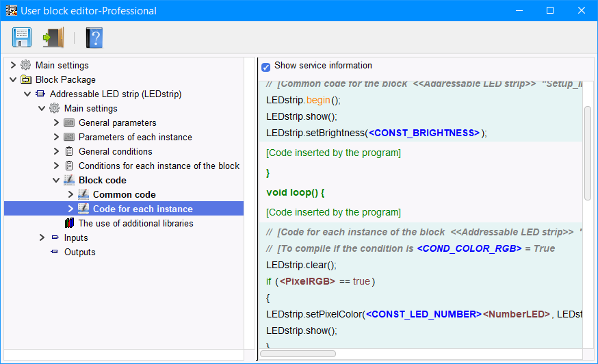Expand the General parameters node

click(56, 123)
